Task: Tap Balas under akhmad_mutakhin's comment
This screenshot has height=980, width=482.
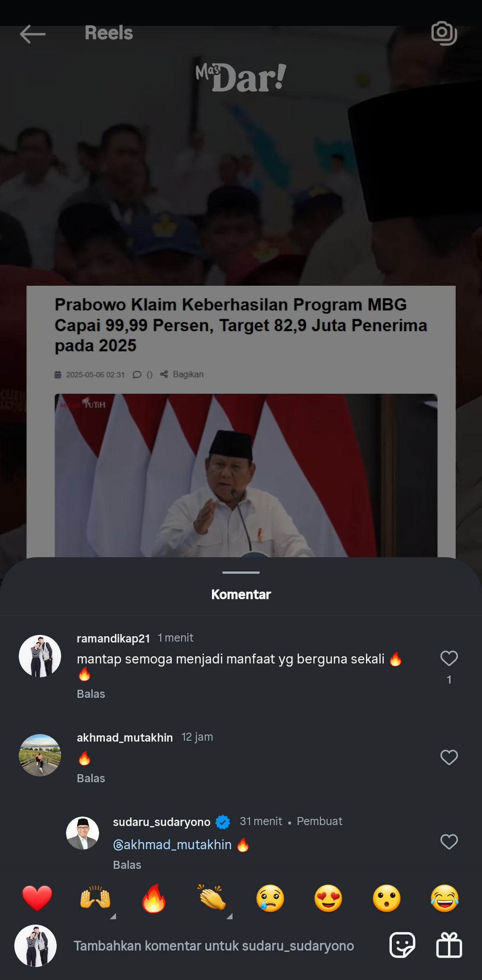Action: (91, 778)
